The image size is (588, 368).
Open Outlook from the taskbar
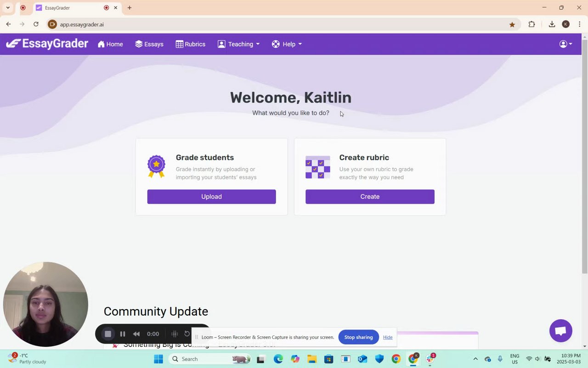(362, 359)
